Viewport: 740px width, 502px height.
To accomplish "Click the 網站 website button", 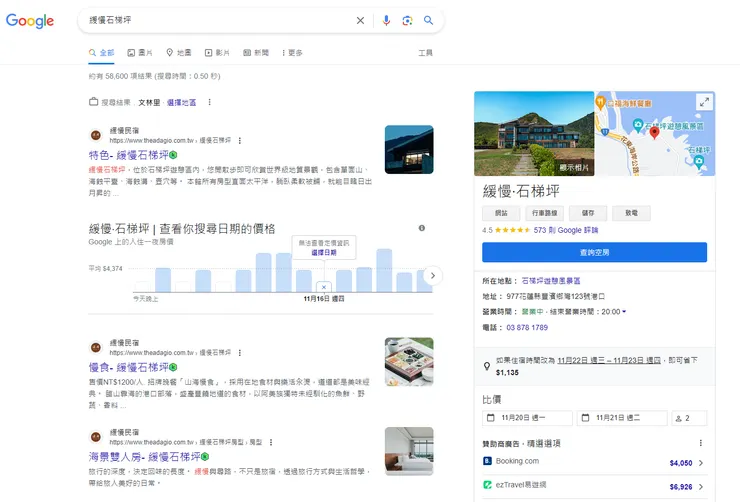I will (501, 213).
